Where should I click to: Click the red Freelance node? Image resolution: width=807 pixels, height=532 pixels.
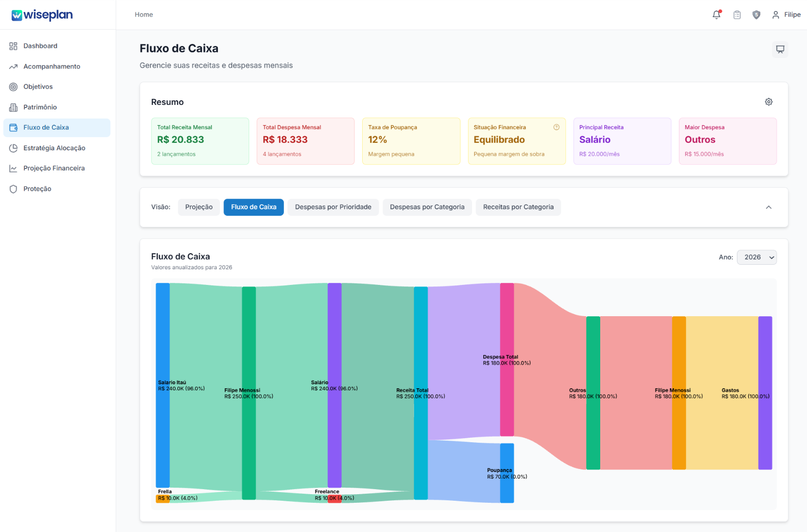pos(334,499)
